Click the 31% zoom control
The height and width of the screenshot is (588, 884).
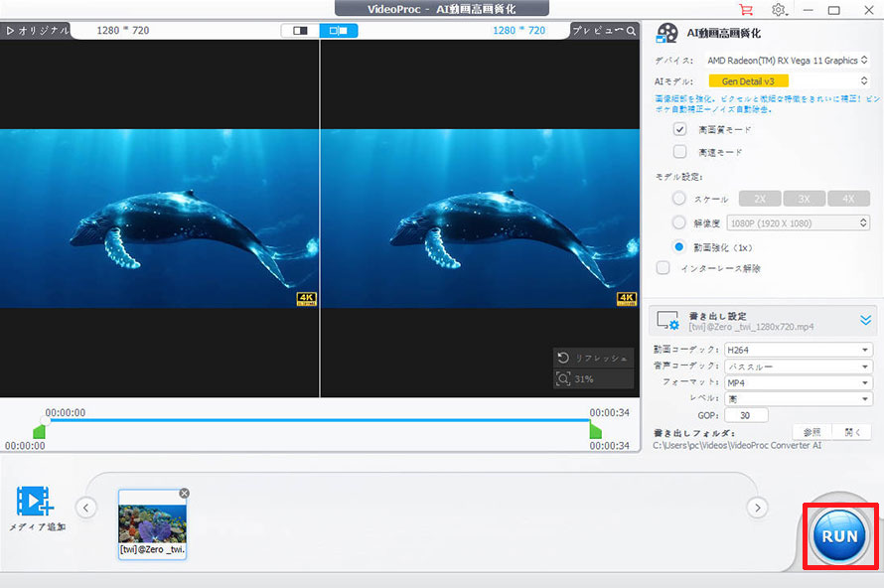click(x=593, y=378)
